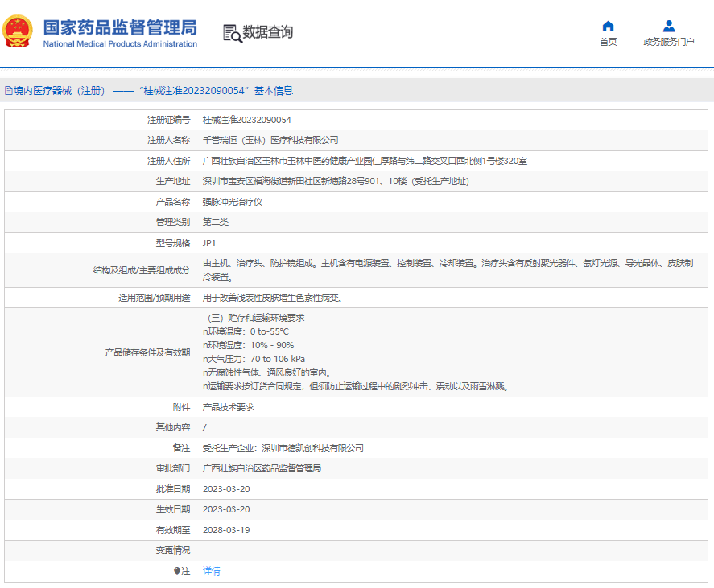Select product name 强脉冲光治疗仪

pos(233,202)
